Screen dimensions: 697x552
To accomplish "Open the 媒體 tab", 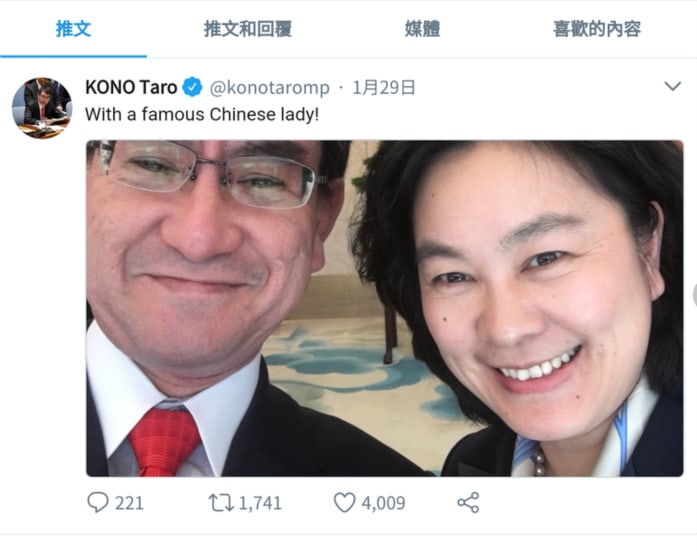I will point(422,29).
